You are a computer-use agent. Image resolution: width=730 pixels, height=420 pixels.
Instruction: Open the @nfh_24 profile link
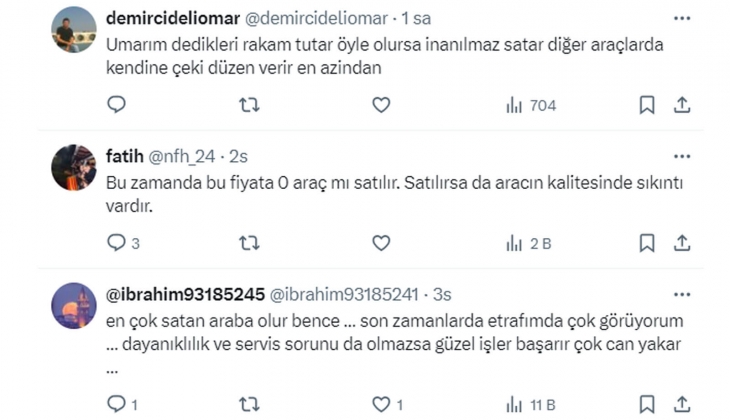click(x=185, y=156)
